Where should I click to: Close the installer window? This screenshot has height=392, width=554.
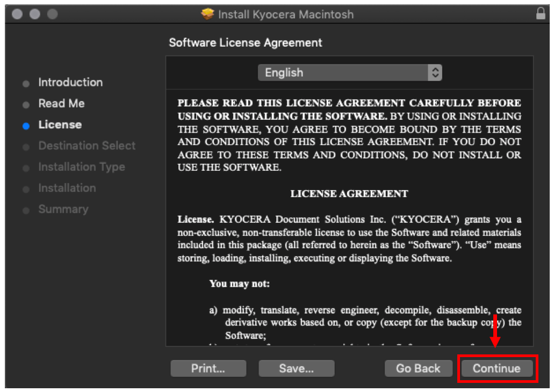17,14
